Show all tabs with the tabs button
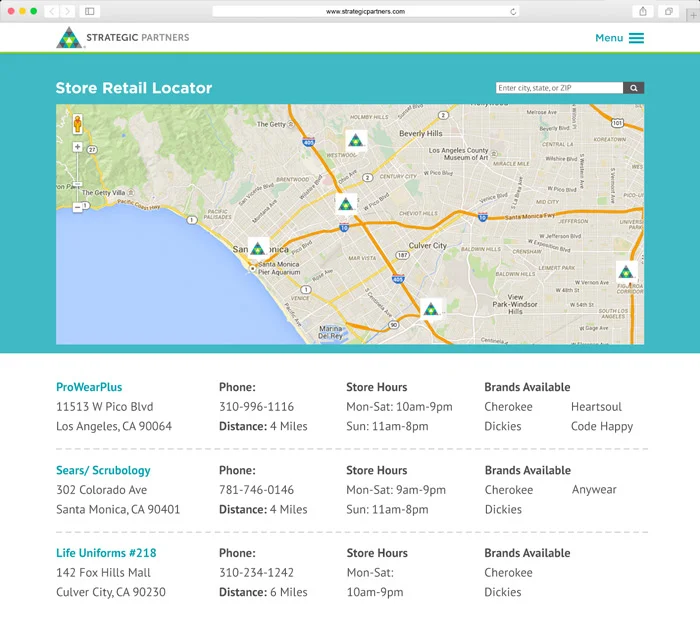 click(x=668, y=11)
